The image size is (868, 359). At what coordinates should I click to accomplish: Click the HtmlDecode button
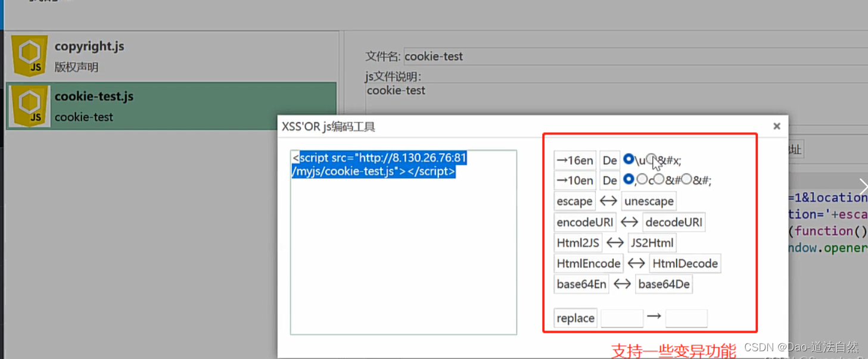pos(685,264)
